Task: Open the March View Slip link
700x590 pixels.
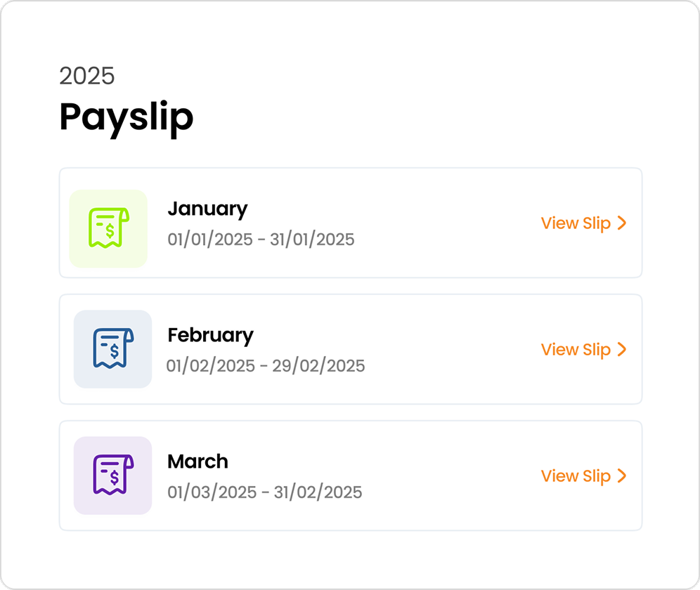Action: click(x=584, y=476)
